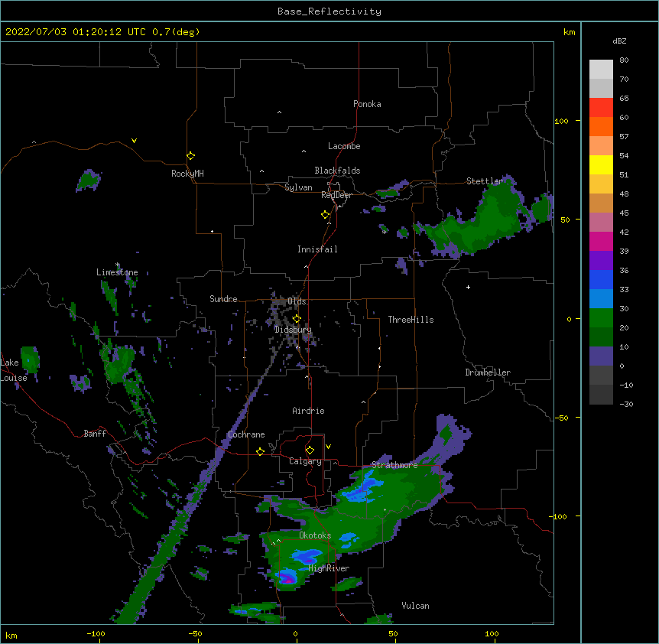Screen dimensions: 659x644
Task: Click the yellow diamond marker near Olds
Action: point(297,319)
